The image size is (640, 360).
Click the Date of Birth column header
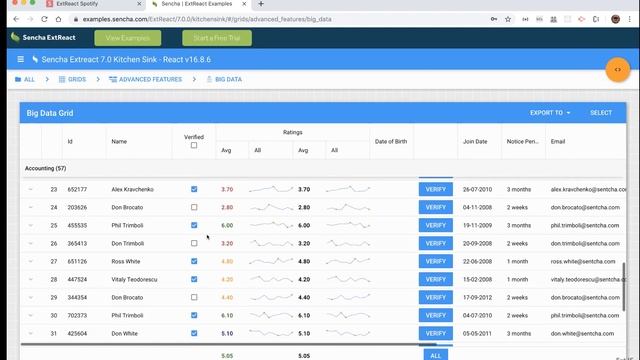391,141
